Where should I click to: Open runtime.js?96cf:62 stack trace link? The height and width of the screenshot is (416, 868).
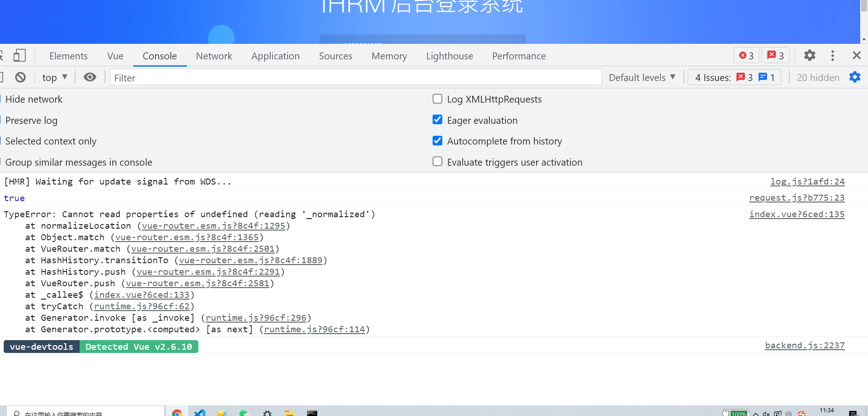point(142,306)
